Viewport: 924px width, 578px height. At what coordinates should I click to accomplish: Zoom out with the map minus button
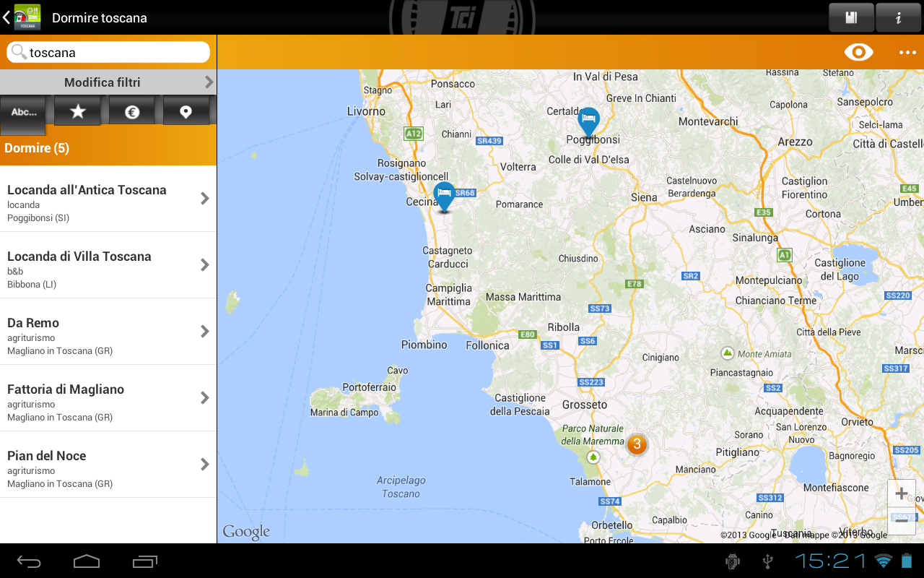point(902,520)
